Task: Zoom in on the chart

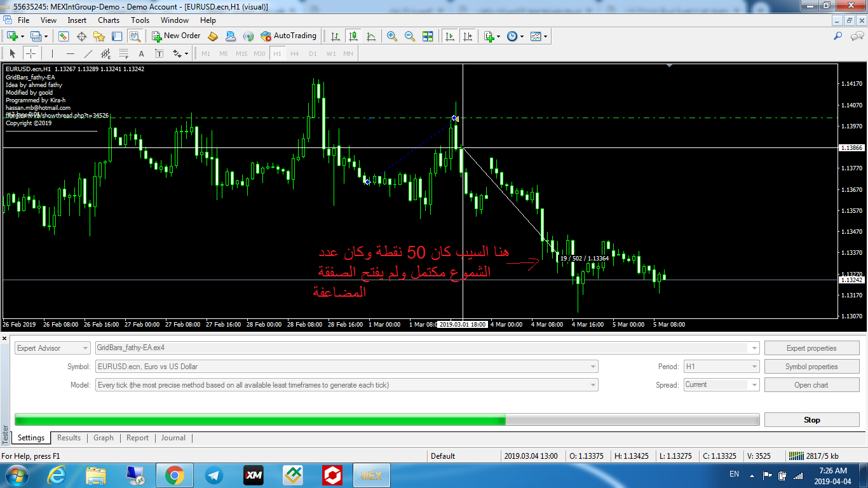Action: [x=392, y=36]
